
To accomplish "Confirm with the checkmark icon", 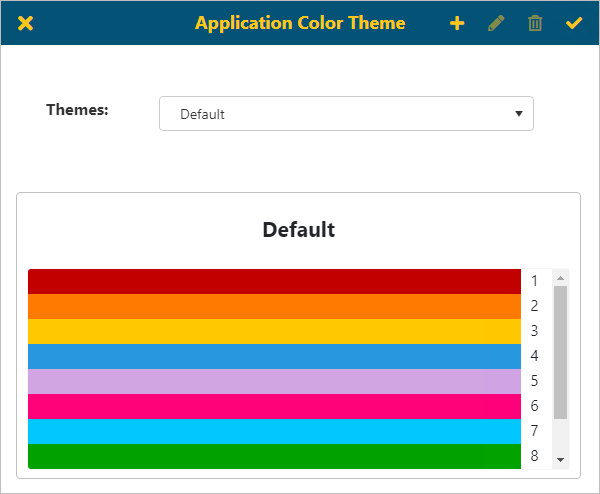I will click(574, 23).
